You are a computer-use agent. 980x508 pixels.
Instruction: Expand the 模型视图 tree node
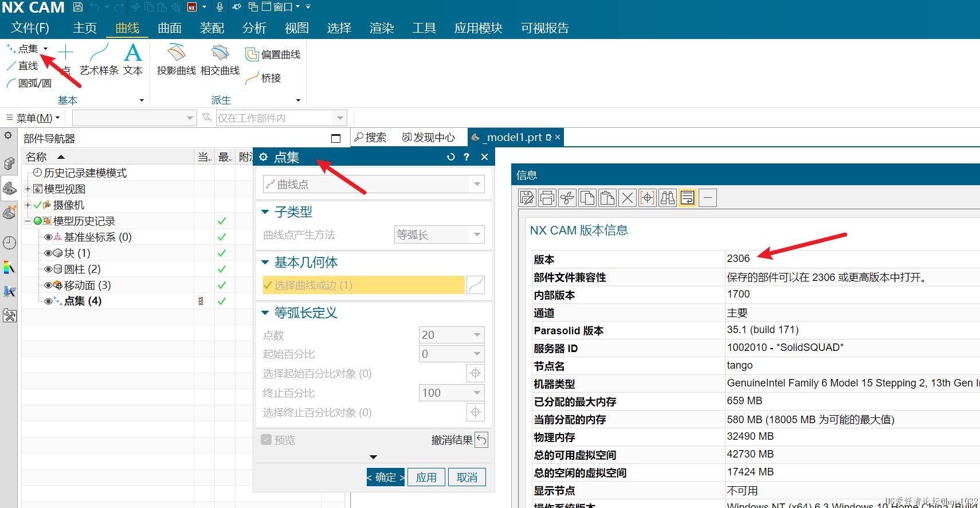[28, 189]
